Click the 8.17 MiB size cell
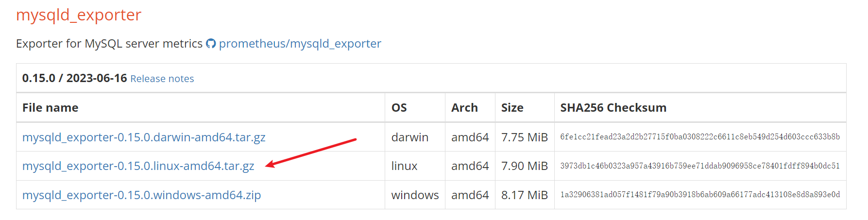Viewport: 868px width, 220px height. point(524,195)
